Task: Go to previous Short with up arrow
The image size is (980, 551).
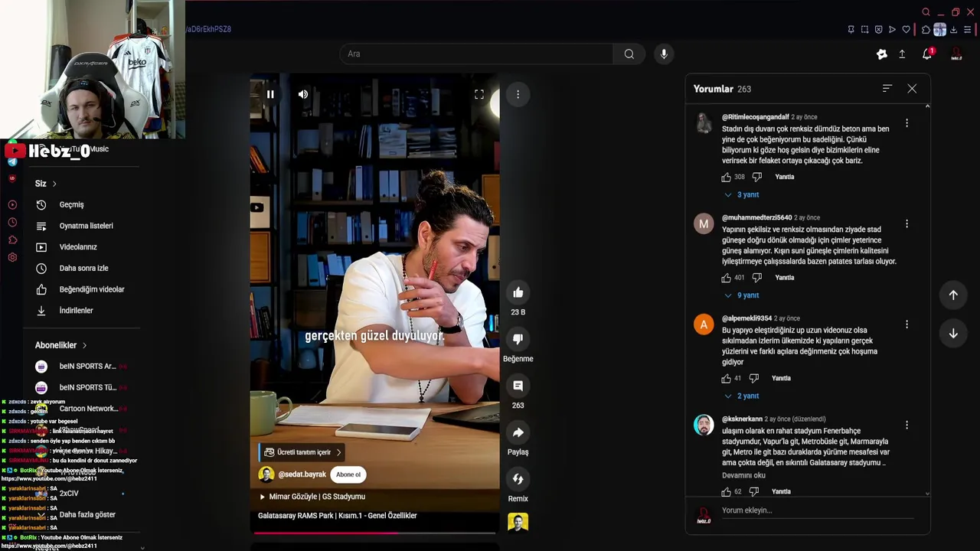Action: (953, 295)
